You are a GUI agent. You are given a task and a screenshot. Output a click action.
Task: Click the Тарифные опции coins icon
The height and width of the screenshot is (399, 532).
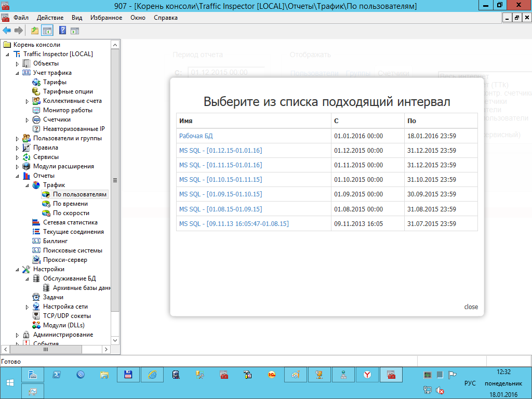click(36, 91)
